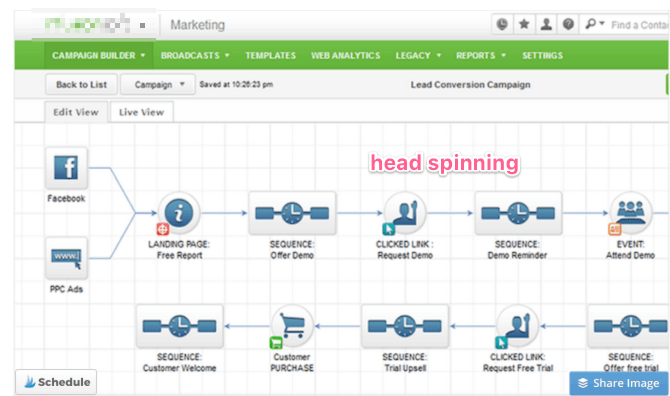Select the Customer Purchase cart node
Image resolution: width=670 pixels, height=396 pixels.
(x=292, y=326)
